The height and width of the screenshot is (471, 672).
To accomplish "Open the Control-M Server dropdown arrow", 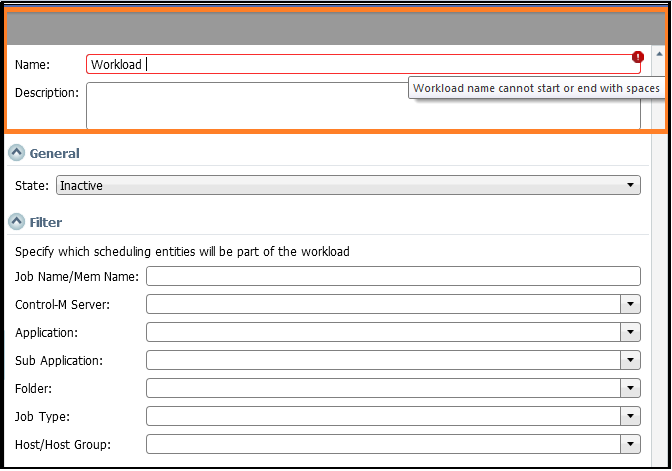I will pos(630,304).
